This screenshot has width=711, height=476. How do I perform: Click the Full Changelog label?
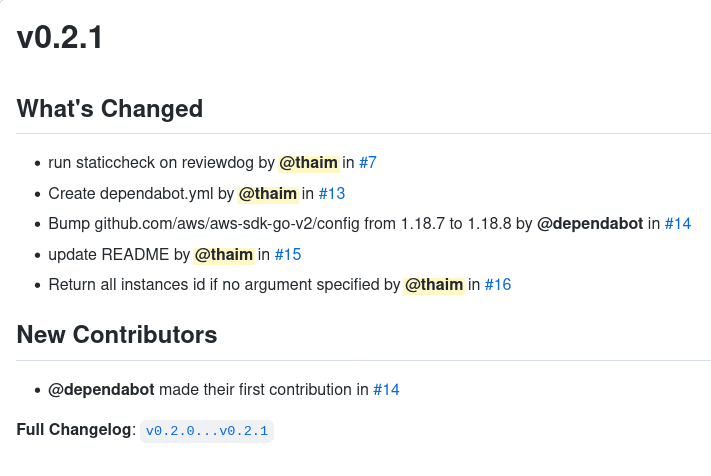coord(76,429)
